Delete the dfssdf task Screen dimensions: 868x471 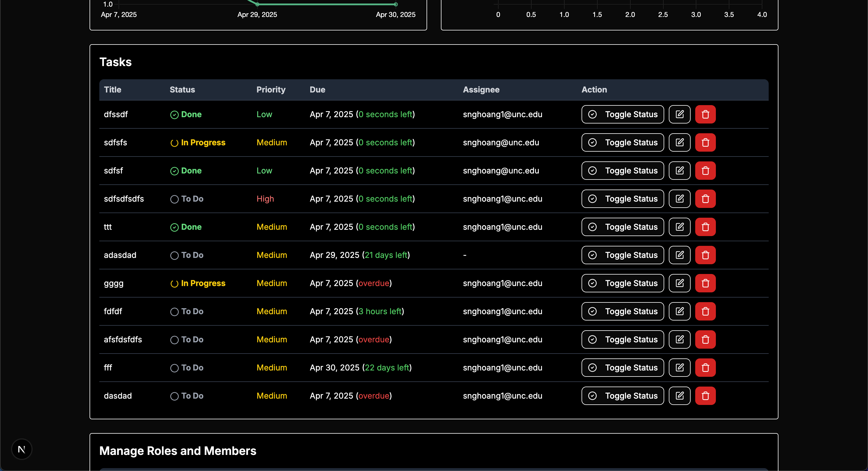tap(705, 114)
